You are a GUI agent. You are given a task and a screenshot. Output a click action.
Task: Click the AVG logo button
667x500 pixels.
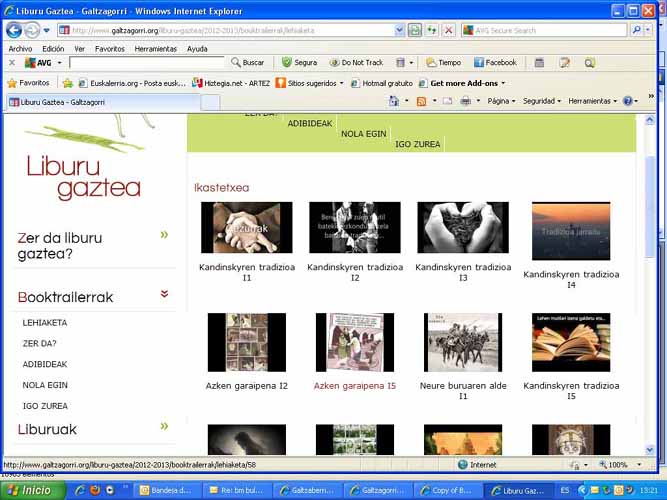coord(38,63)
